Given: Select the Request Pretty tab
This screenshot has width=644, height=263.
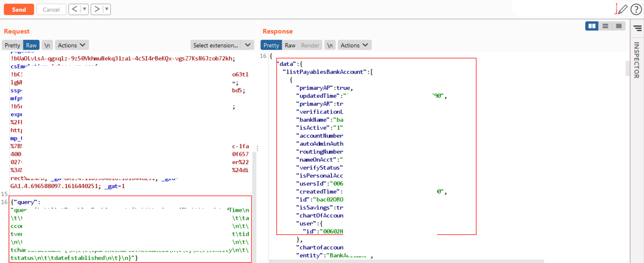Looking at the screenshot, I should [12, 45].
